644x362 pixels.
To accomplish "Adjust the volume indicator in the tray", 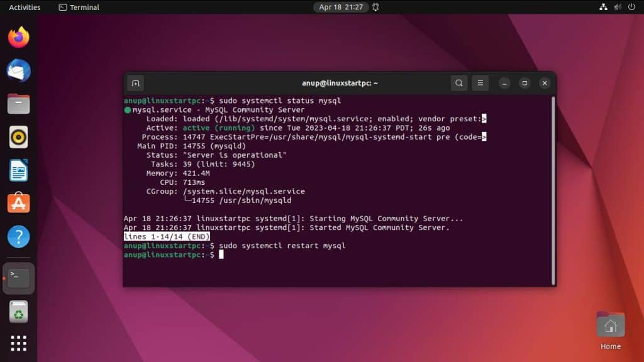I will tap(617, 8).
